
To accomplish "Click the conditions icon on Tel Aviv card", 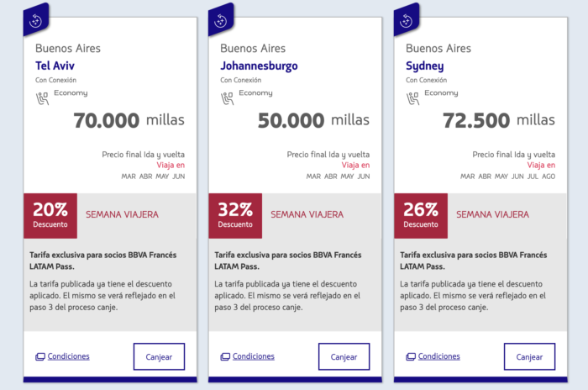I will tap(39, 357).
